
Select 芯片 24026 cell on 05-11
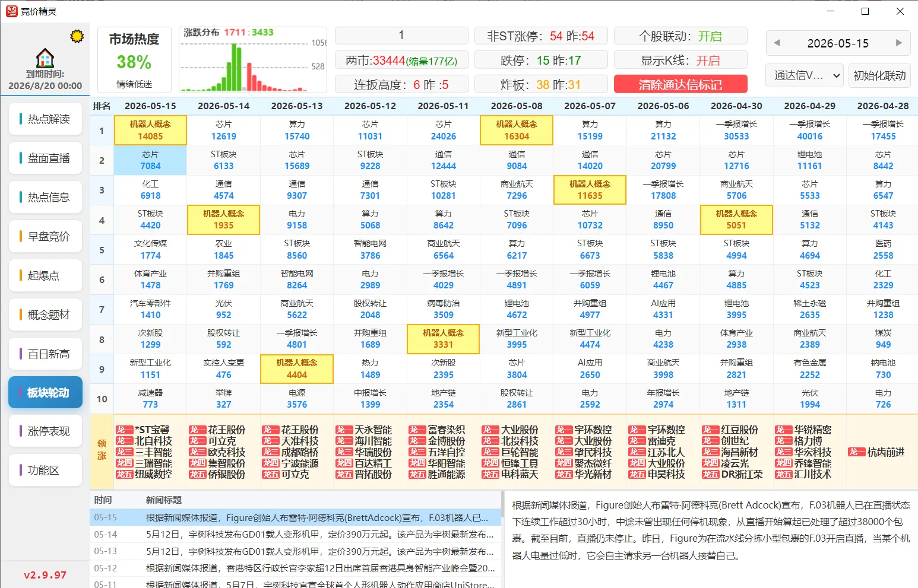pos(443,131)
